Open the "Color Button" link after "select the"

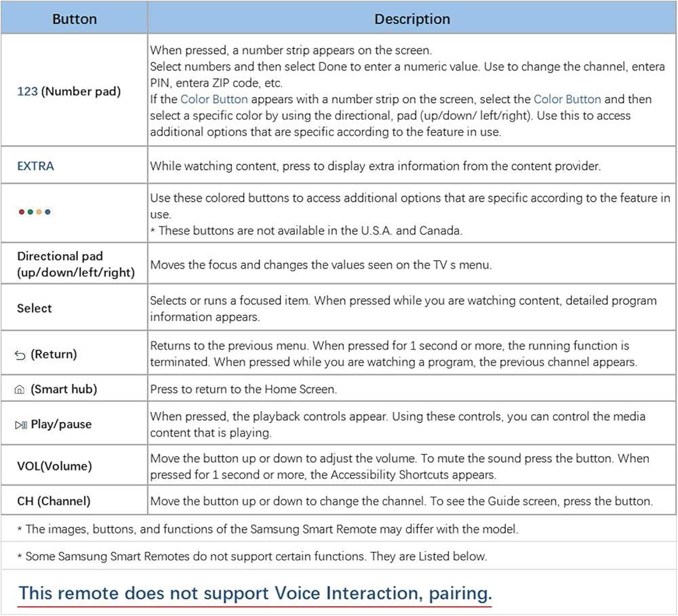[x=567, y=99]
